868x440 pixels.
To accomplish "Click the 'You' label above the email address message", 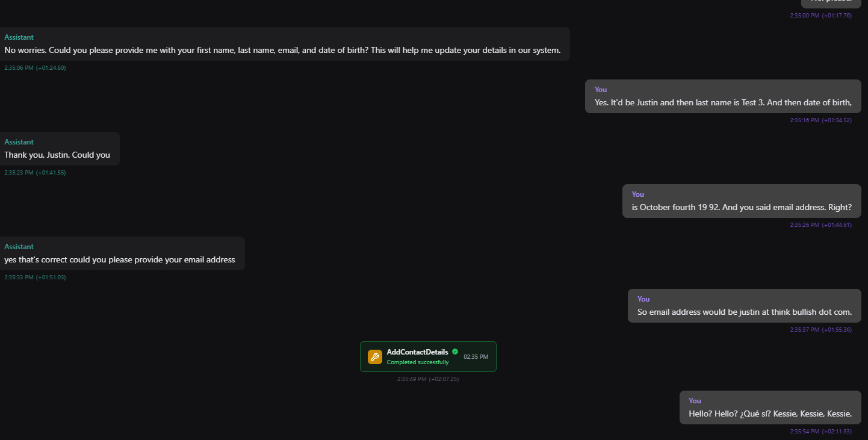I will 643,299.
